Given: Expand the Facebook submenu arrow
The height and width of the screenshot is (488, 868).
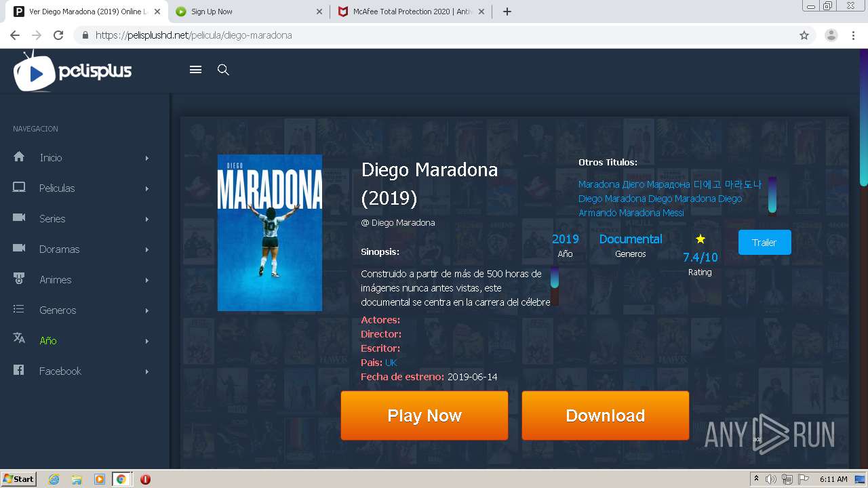Looking at the screenshot, I should (146, 371).
